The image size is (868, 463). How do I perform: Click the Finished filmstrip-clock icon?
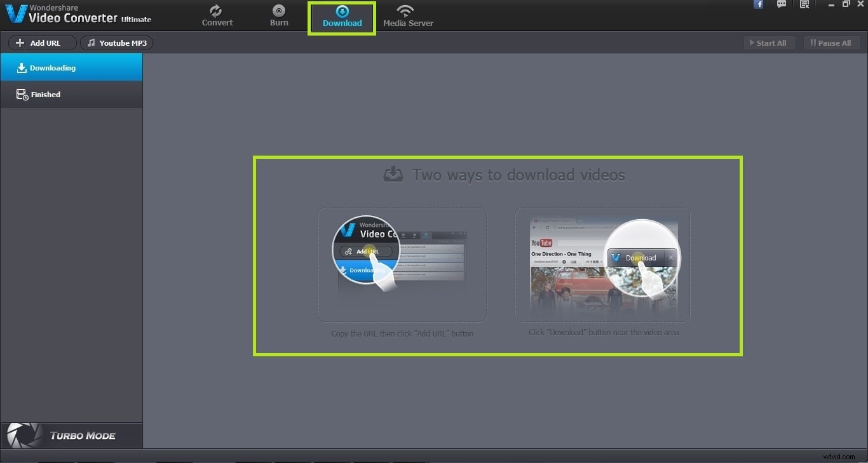(21, 94)
